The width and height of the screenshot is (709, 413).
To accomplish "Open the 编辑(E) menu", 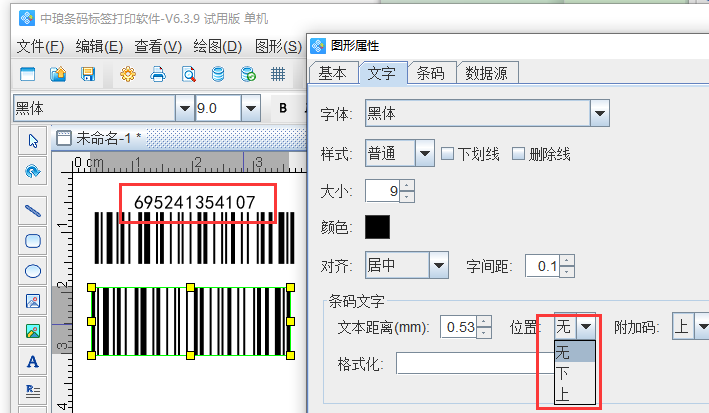I will coord(99,47).
